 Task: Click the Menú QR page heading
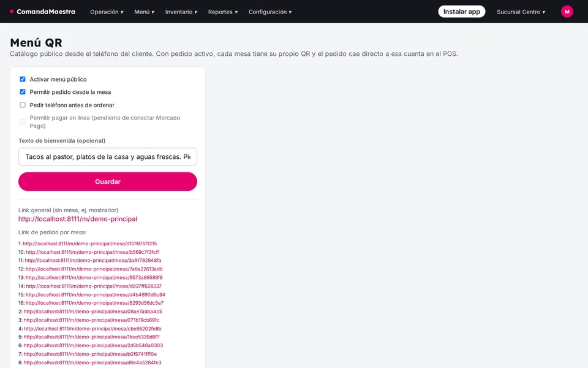(36, 42)
